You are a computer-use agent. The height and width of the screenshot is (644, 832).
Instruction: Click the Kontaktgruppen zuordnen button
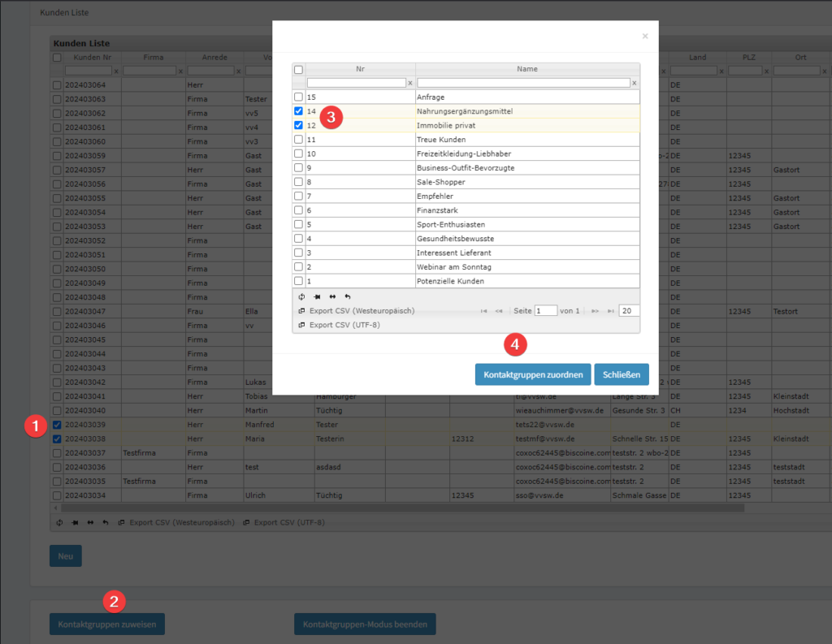click(533, 374)
